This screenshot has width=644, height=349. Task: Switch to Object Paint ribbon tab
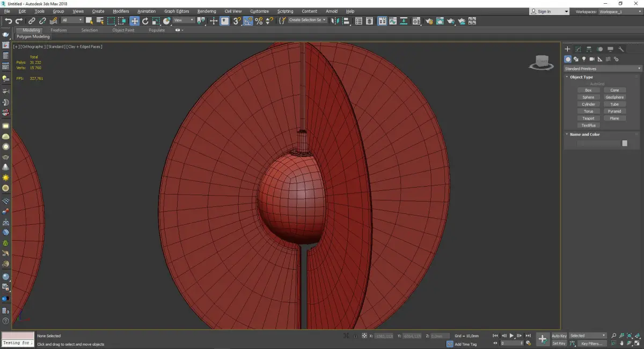(123, 30)
